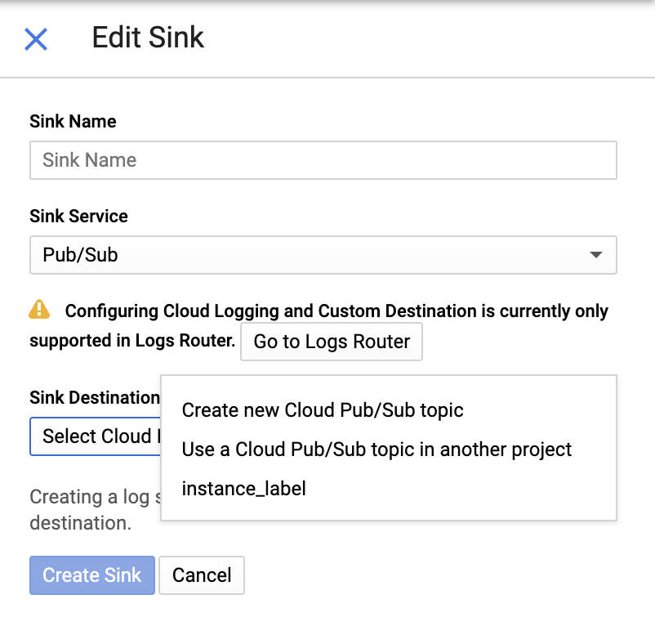Choose Create new Cloud Pub/Sub topic

pos(323,410)
